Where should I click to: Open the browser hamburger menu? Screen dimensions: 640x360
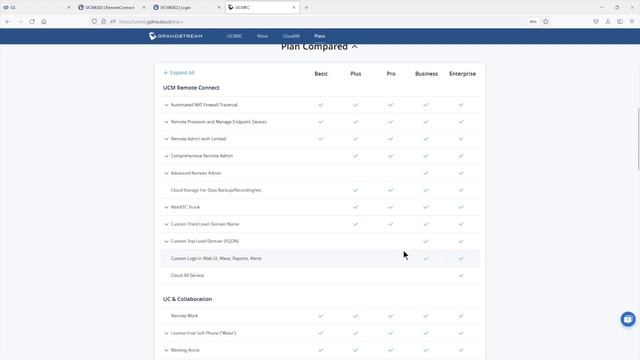pos(632,22)
